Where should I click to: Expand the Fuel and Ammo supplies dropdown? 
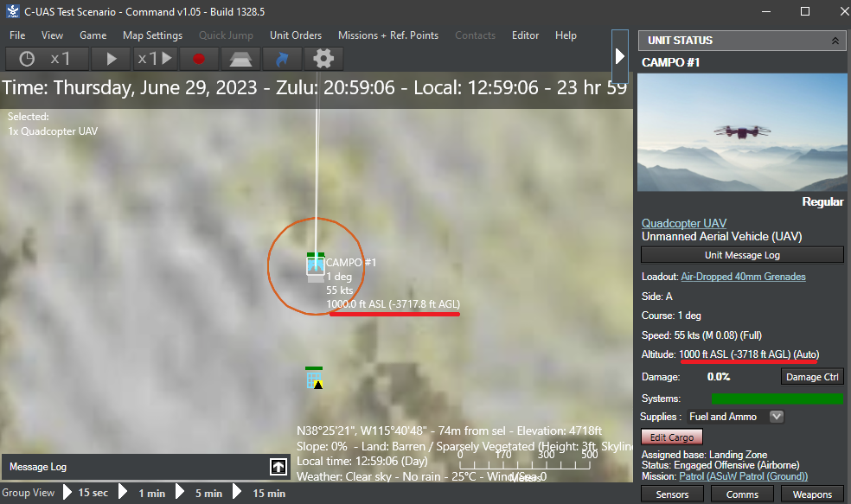[x=777, y=416]
